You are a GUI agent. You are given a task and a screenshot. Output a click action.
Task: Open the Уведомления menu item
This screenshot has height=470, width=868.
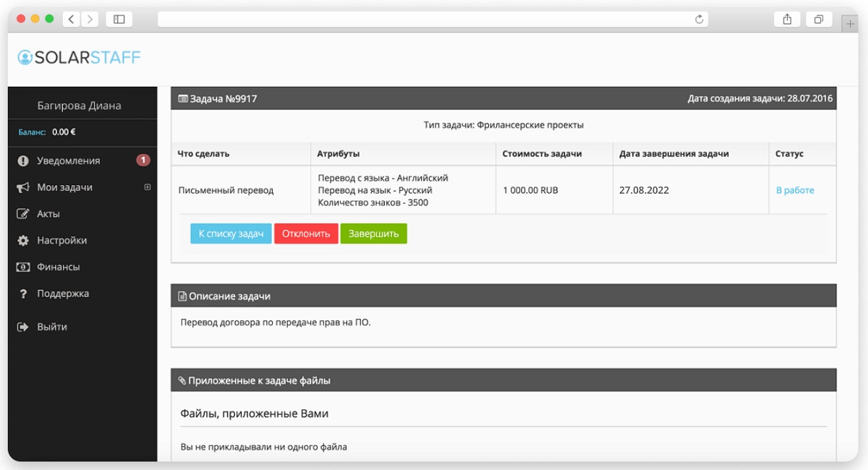click(69, 161)
